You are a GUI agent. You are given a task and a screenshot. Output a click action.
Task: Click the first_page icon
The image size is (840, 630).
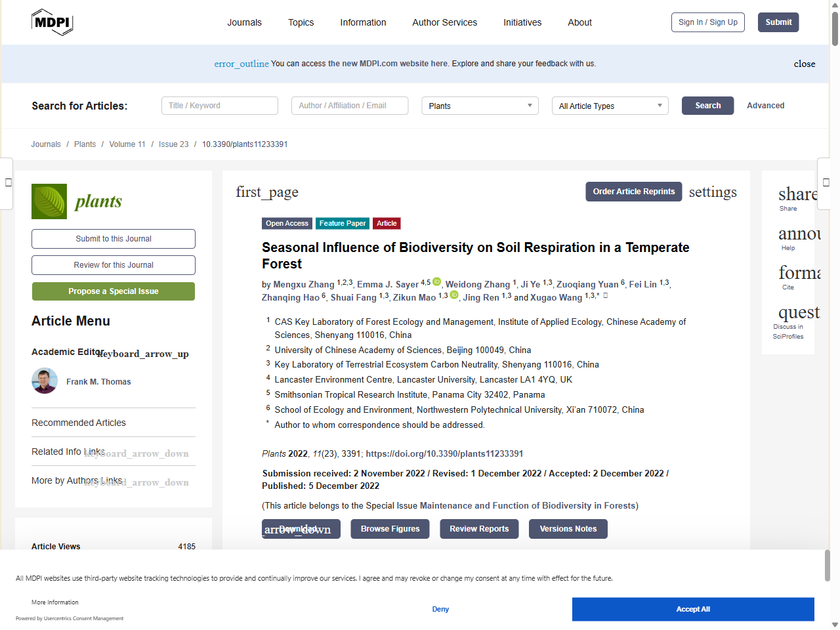[x=267, y=192]
